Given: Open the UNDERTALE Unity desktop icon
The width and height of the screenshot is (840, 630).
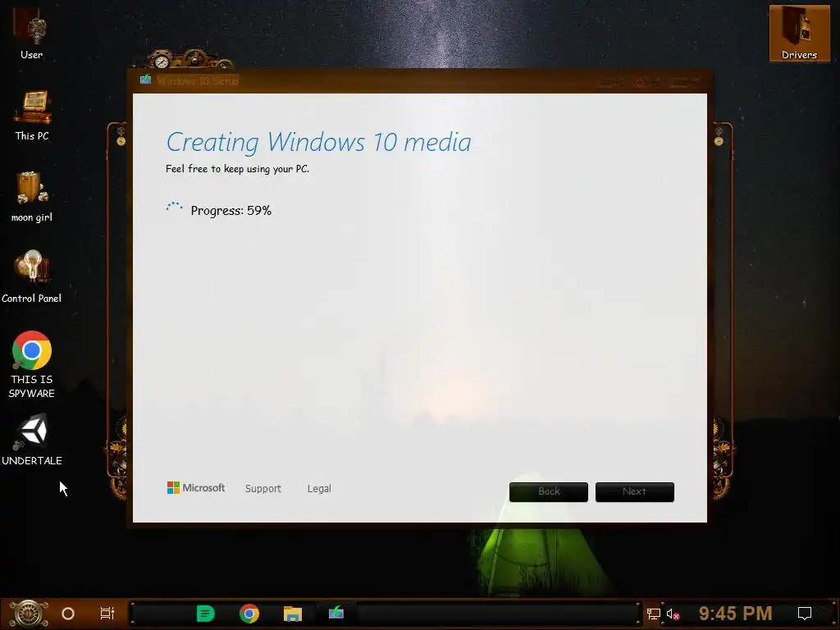Looking at the screenshot, I should (x=32, y=440).
